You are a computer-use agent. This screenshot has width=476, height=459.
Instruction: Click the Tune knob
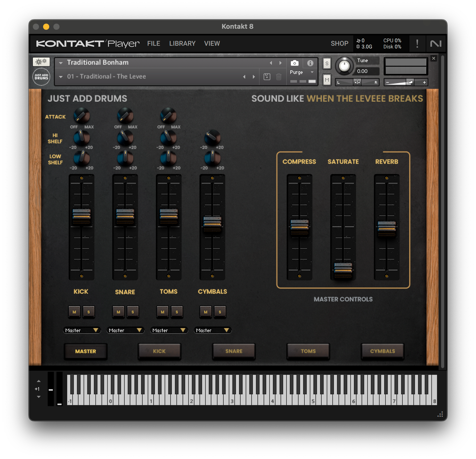(x=344, y=66)
